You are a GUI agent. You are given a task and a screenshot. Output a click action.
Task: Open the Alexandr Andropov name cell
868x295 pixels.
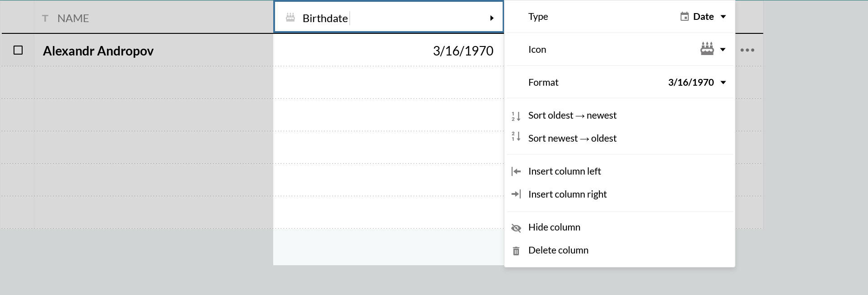(154, 51)
